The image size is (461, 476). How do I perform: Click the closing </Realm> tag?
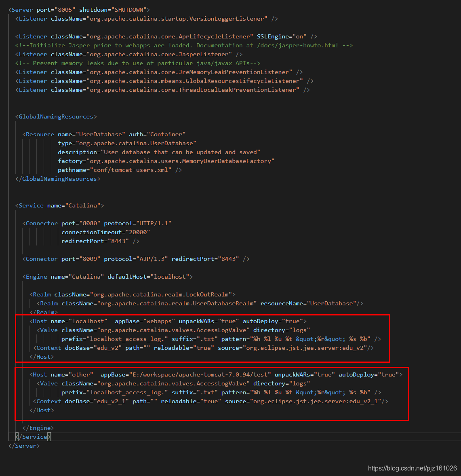(x=43, y=312)
